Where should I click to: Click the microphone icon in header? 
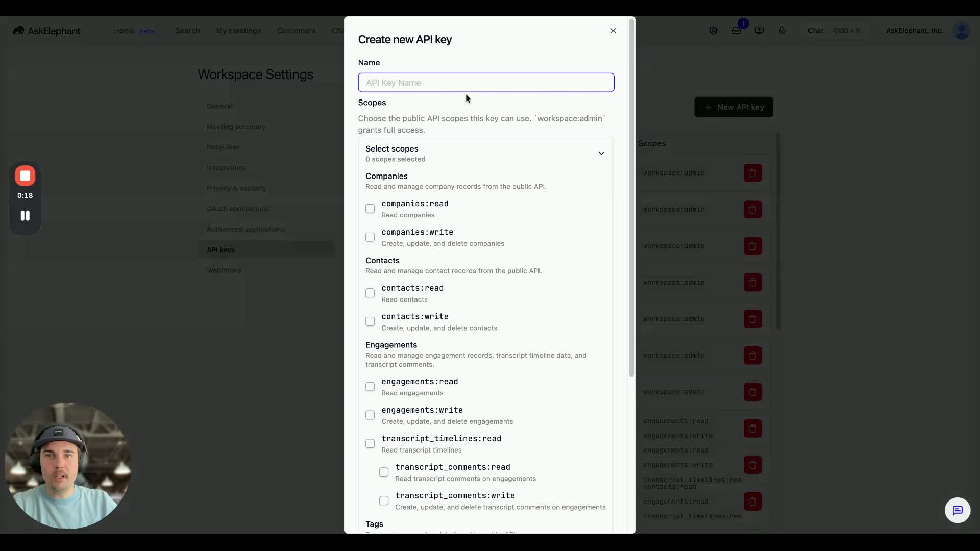click(x=782, y=31)
